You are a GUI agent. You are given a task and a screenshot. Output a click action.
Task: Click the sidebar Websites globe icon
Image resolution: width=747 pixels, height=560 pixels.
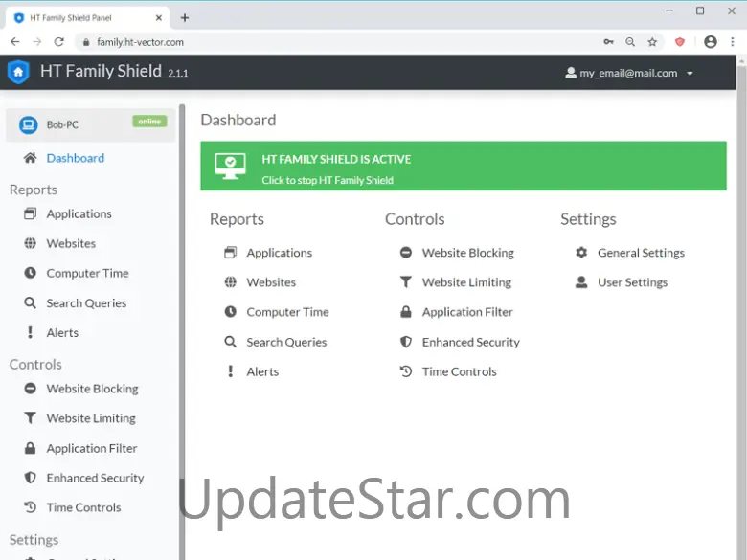pyautogui.click(x=30, y=243)
